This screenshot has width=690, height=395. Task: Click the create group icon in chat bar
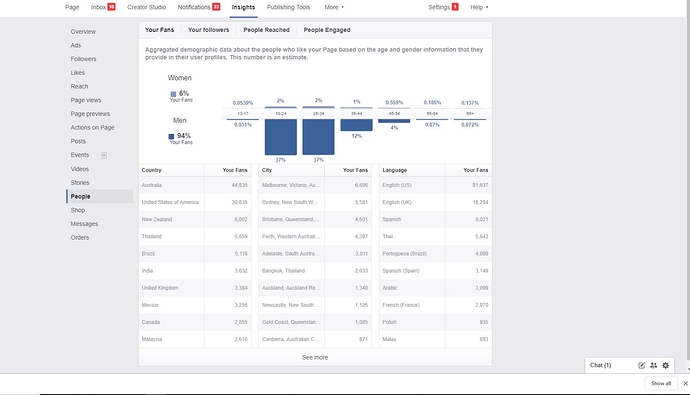[x=653, y=365]
